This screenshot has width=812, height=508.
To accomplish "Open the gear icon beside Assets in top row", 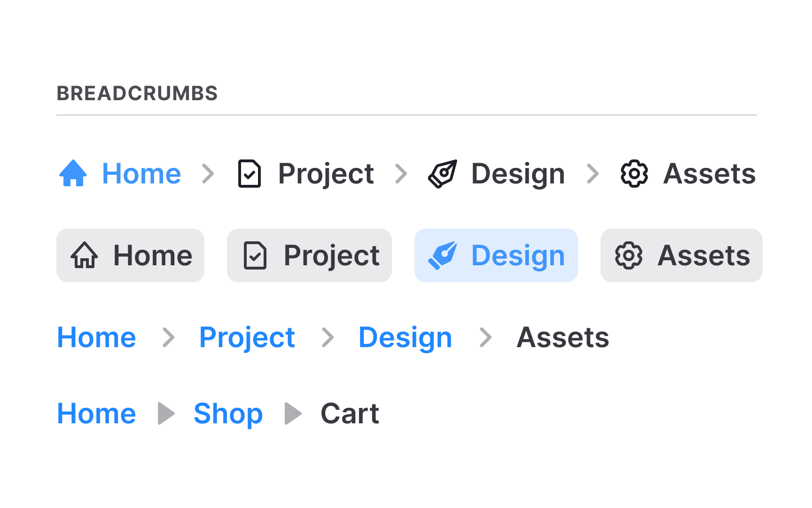I will pyautogui.click(x=633, y=174).
